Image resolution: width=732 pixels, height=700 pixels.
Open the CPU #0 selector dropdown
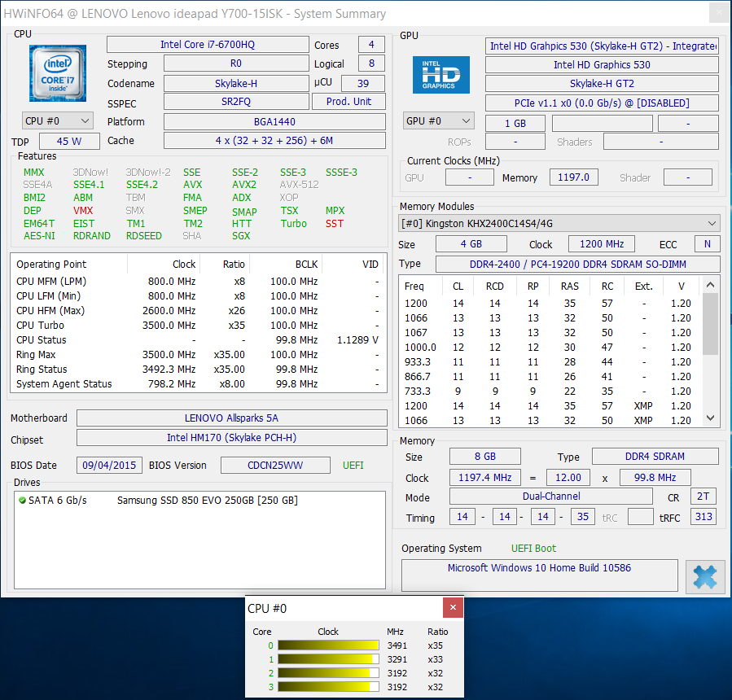click(58, 120)
